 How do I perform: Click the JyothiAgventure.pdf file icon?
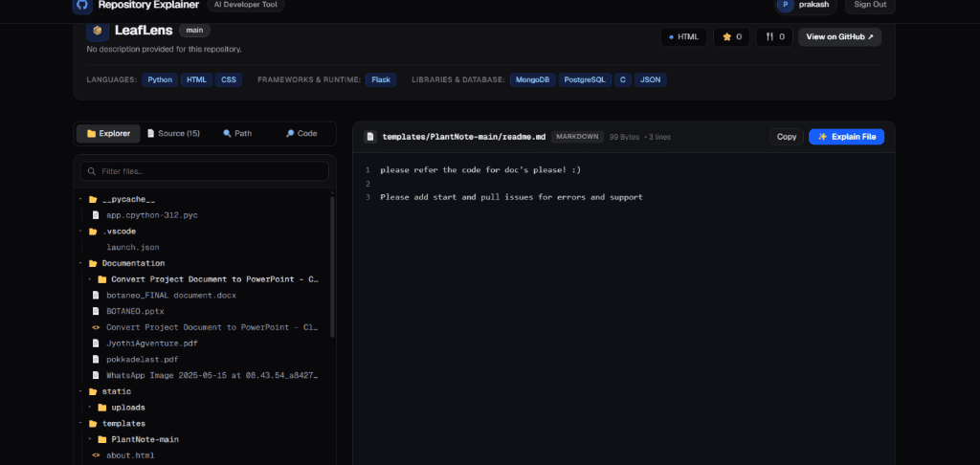pos(96,343)
